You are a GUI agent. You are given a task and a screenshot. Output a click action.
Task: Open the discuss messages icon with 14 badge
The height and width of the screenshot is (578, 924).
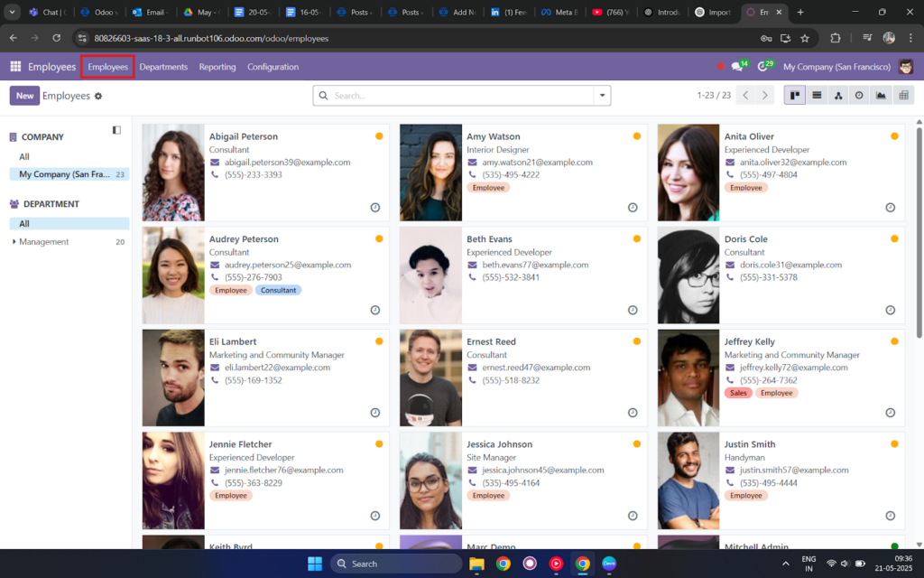click(x=739, y=66)
